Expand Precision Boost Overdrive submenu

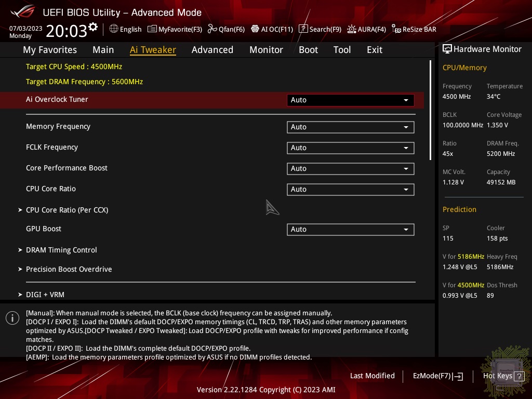pyautogui.click(x=69, y=269)
